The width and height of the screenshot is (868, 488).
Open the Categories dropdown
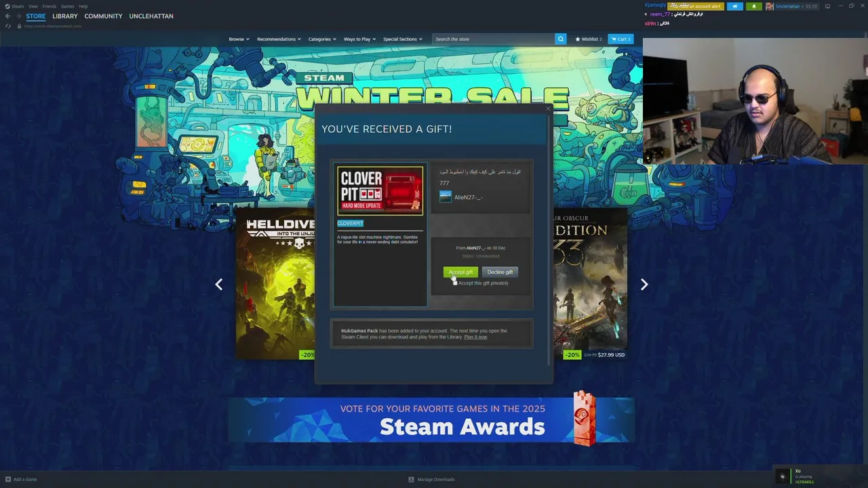[322, 39]
